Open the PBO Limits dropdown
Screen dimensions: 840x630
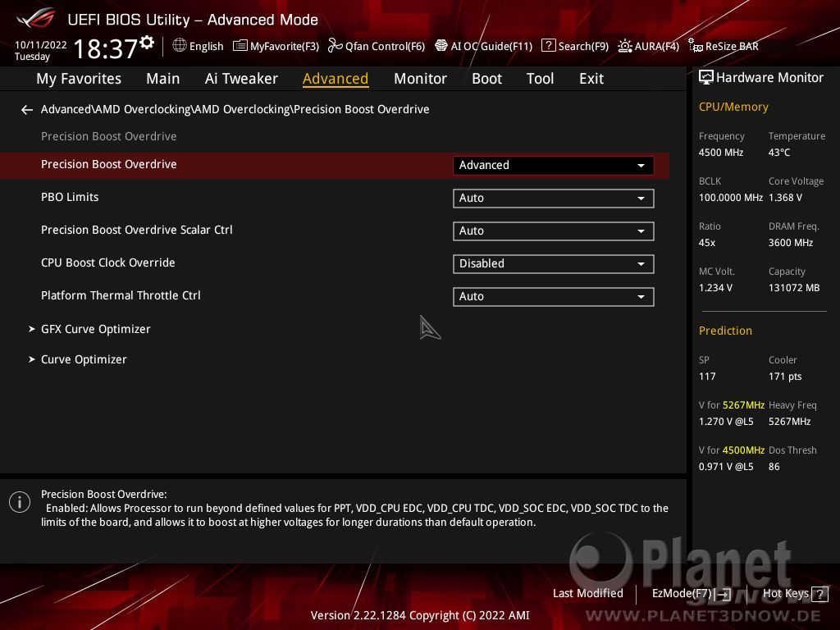(553, 199)
